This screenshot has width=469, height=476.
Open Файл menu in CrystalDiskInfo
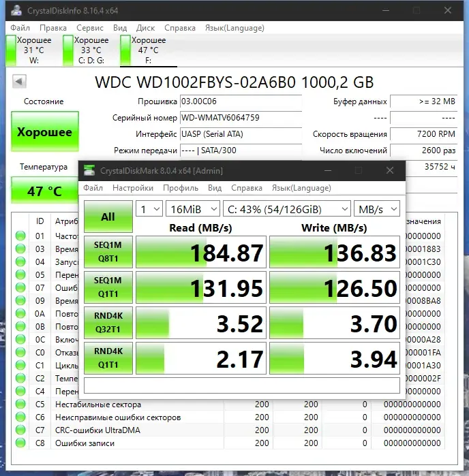pyautogui.click(x=20, y=28)
